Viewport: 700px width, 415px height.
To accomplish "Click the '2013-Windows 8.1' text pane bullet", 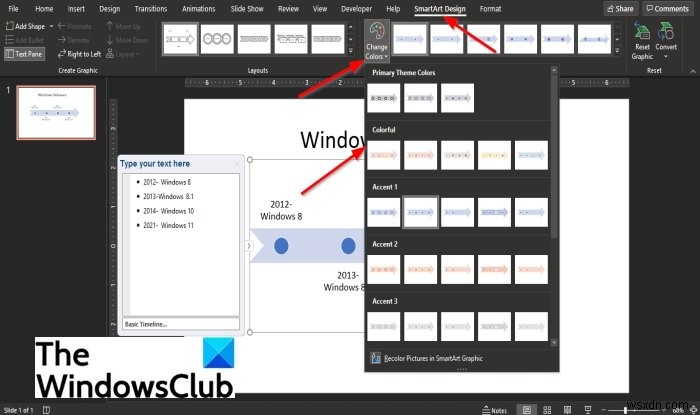I will 168,196.
